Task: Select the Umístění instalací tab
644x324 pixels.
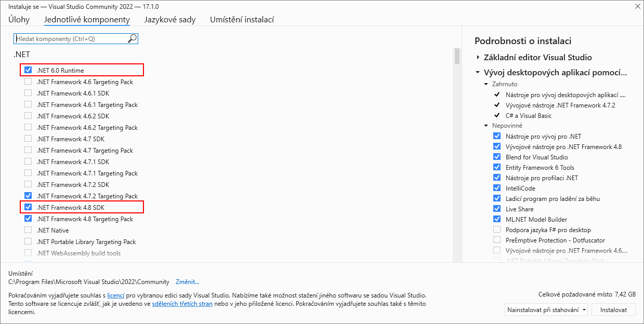Action: click(x=242, y=20)
